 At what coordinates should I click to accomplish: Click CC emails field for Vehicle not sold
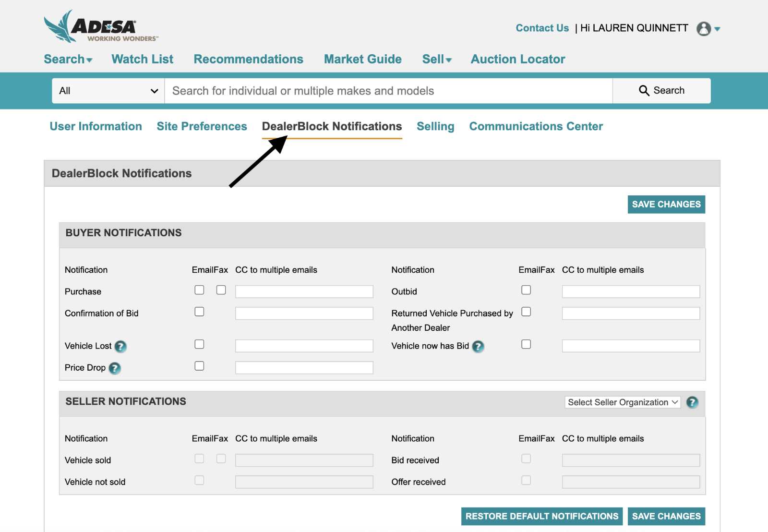304,482
